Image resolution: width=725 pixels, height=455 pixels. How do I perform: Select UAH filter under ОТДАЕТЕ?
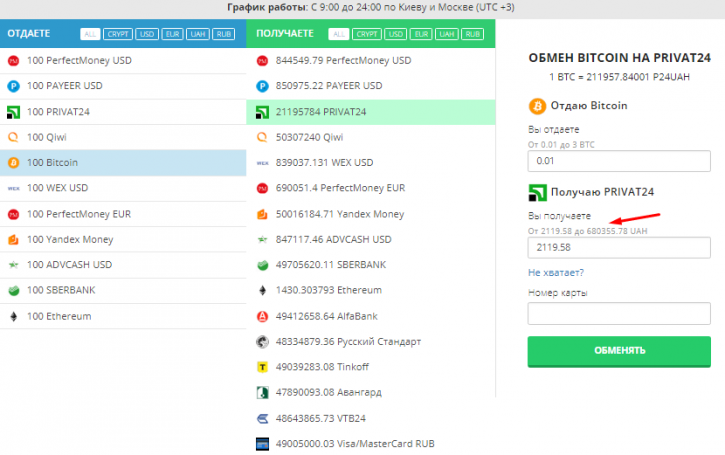tap(198, 34)
